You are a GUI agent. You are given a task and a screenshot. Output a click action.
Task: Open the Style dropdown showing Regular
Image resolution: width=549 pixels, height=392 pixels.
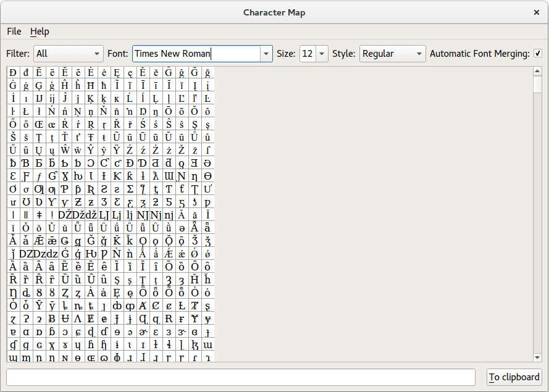[392, 54]
